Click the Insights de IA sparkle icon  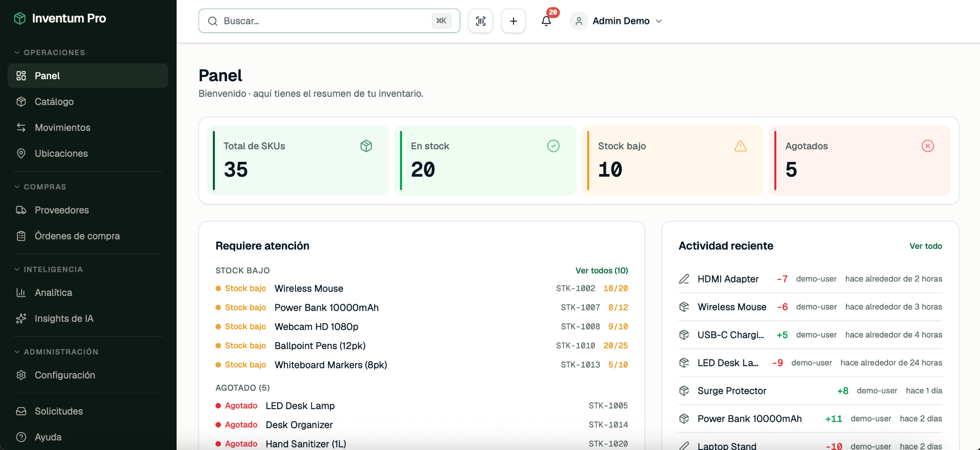[21, 319]
